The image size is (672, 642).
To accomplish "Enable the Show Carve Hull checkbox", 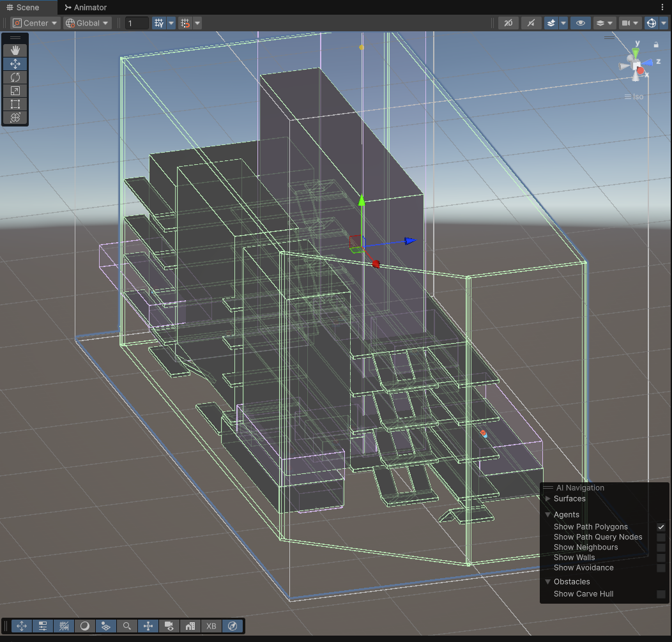I will 661,594.
